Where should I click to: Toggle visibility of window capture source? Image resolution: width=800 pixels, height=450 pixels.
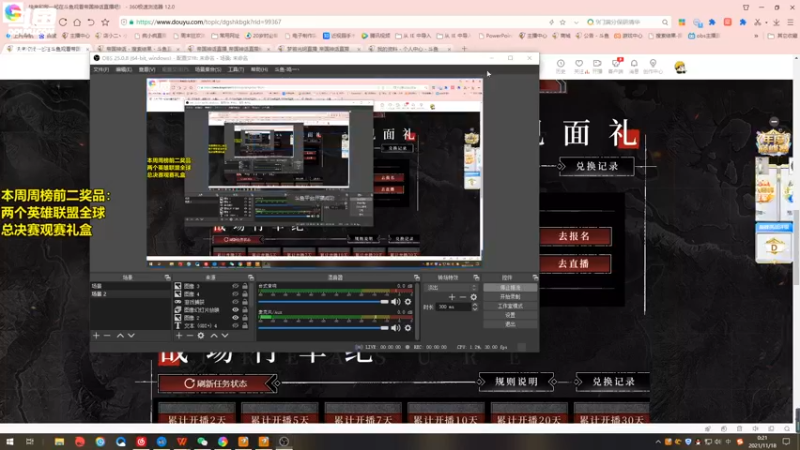(235, 302)
